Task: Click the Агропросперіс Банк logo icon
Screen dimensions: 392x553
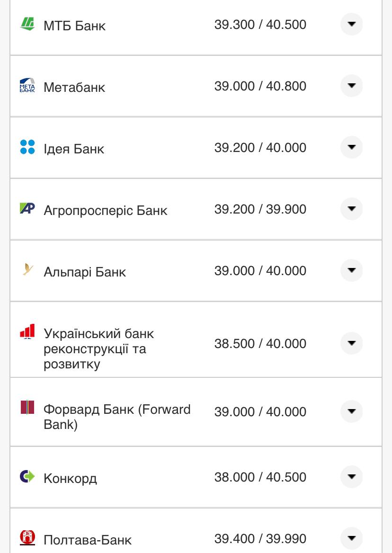Action: 27,208
